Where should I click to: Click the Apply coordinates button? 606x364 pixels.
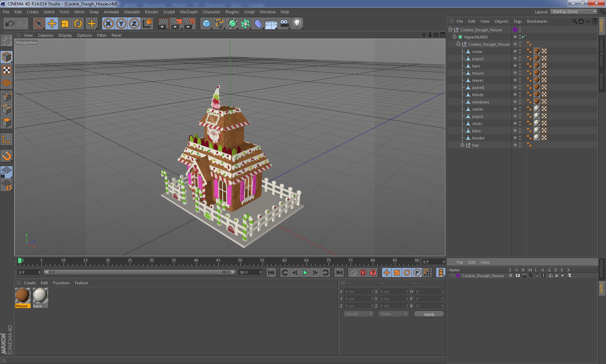[x=429, y=314]
